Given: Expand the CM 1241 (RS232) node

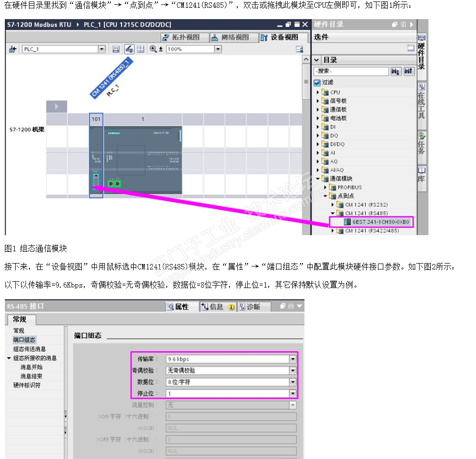Looking at the screenshot, I should [333, 205].
